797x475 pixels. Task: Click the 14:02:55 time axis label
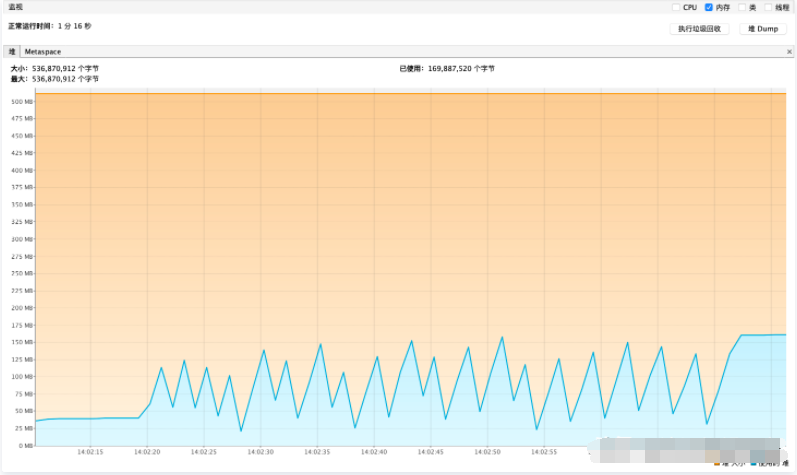click(x=544, y=452)
